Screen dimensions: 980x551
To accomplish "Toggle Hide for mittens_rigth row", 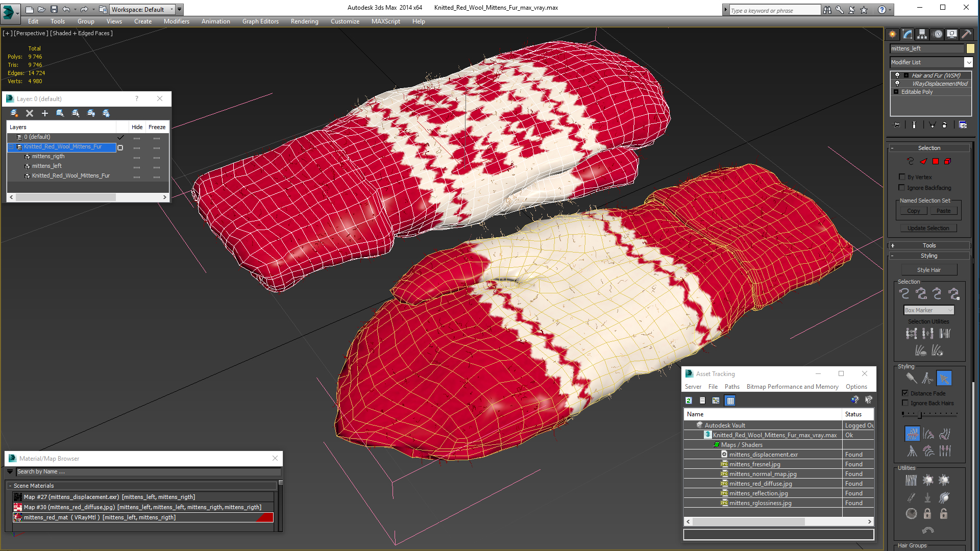I will point(137,158).
